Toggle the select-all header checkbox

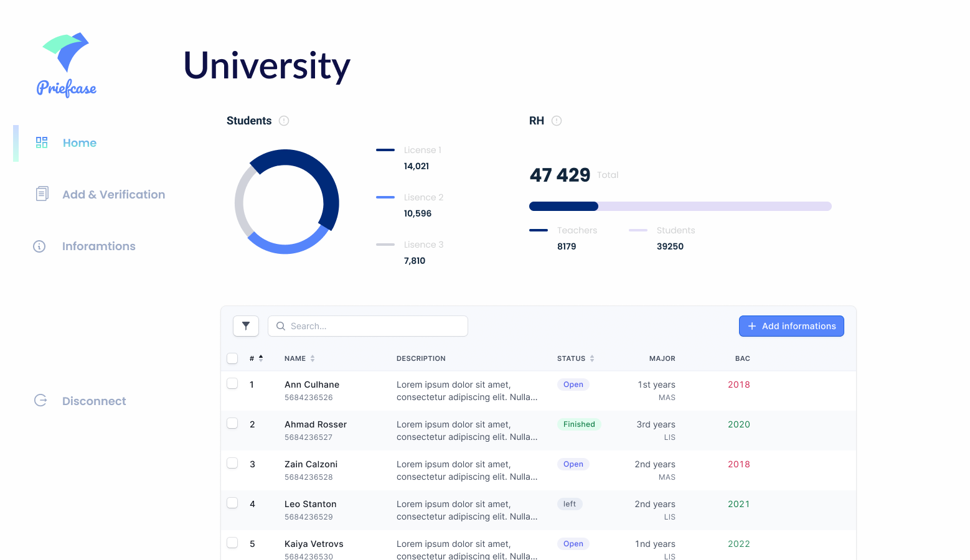pos(232,358)
